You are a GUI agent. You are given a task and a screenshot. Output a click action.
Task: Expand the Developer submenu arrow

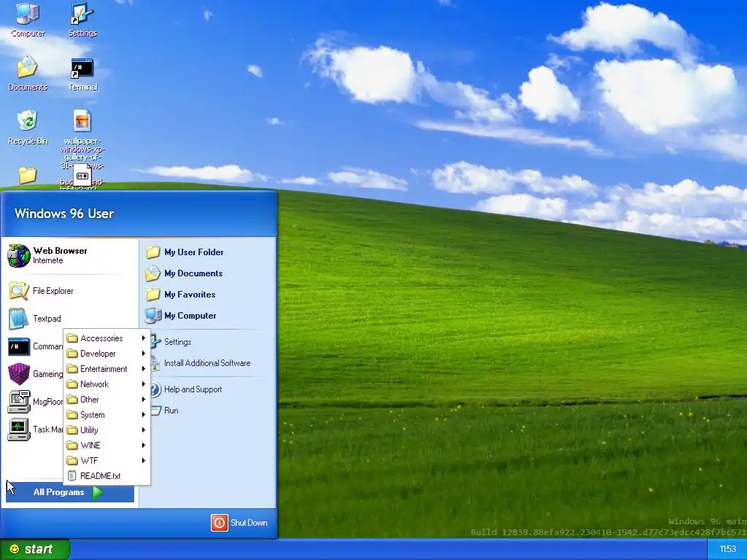[143, 354]
